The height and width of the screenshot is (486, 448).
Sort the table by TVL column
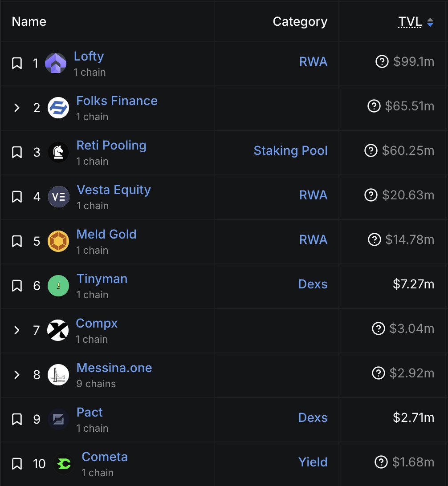[410, 21]
